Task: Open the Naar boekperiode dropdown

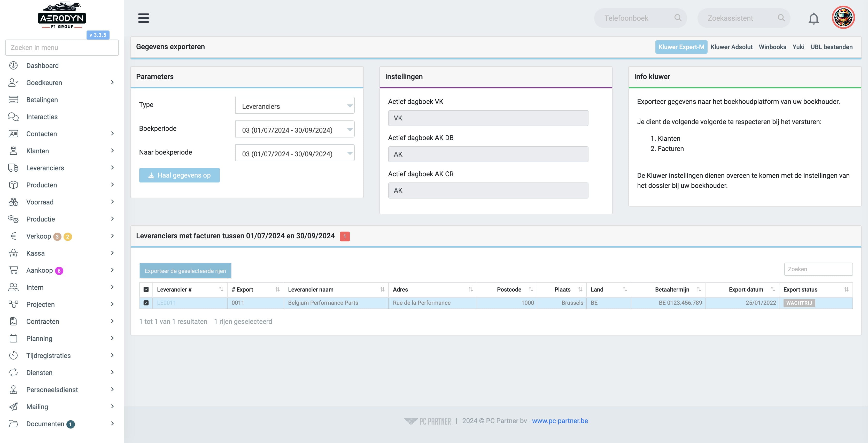Action: [x=295, y=153]
